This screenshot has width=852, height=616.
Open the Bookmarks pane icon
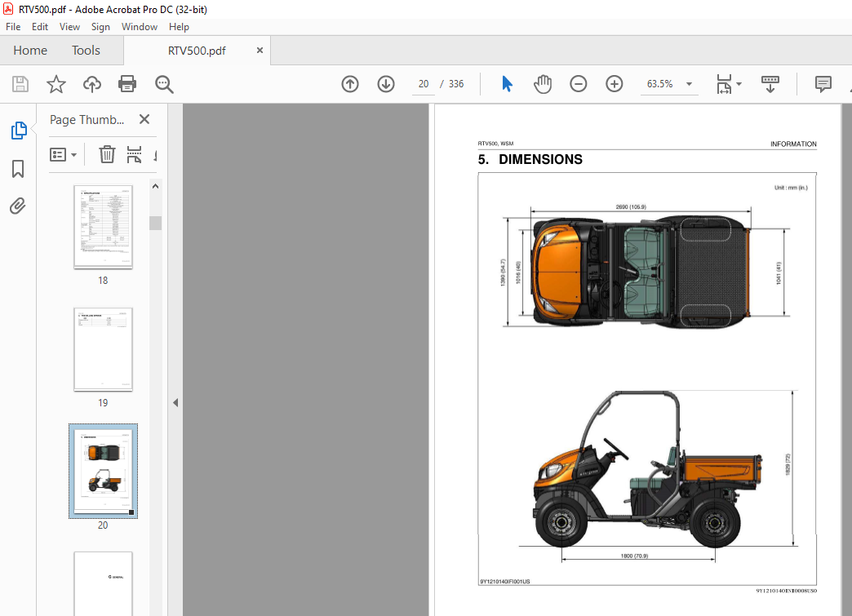(x=18, y=168)
